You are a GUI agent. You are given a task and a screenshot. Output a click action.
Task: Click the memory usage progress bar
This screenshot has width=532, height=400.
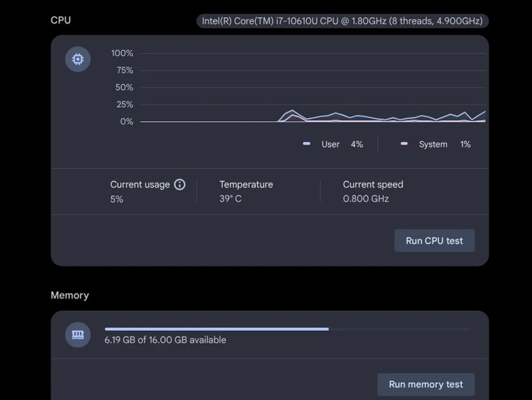(x=287, y=329)
